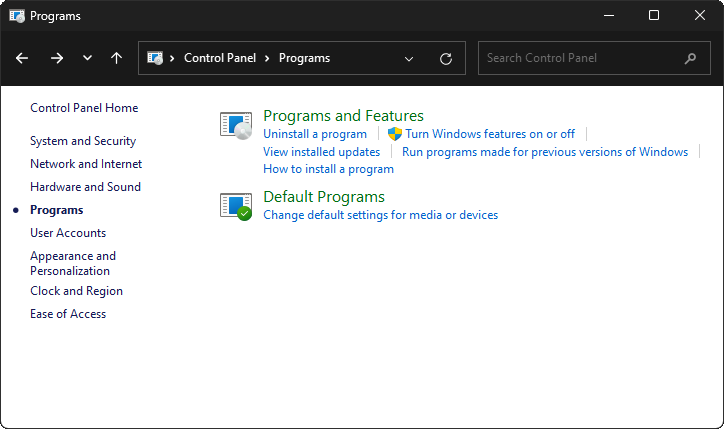Minimize the Programs window
This screenshot has width=725, height=430.
tap(609, 16)
